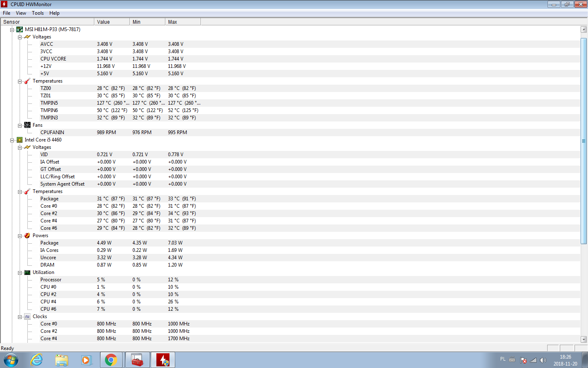Image resolution: width=588 pixels, height=368 pixels.
Task: Open the Help menu
Action: point(54,13)
